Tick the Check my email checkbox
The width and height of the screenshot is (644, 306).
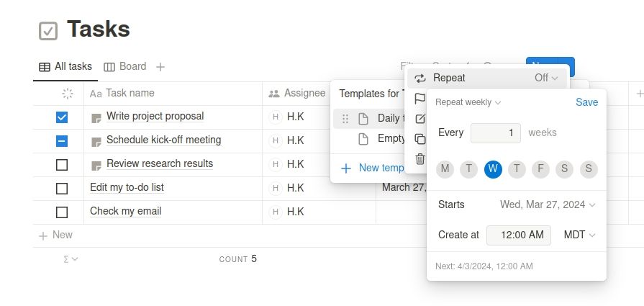pos(62,212)
